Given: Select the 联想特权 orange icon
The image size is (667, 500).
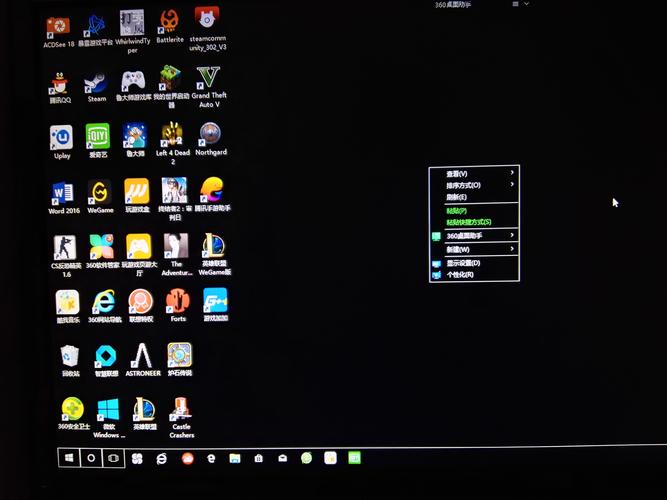Looking at the screenshot, I should click(x=141, y=305).
